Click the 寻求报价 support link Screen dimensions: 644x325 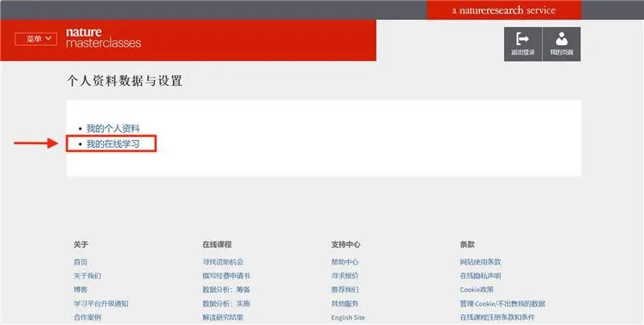point(345,276)
